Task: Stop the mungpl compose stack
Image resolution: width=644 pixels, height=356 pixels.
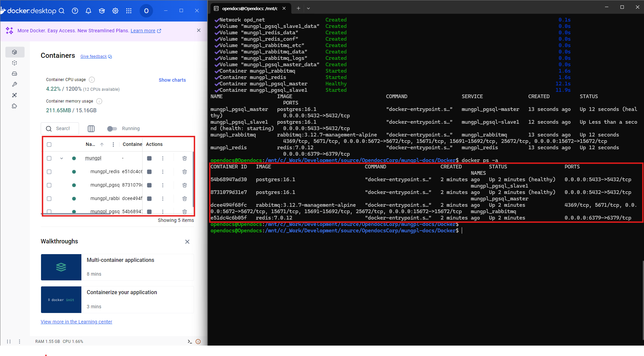Action: click(x=149, y=158)
